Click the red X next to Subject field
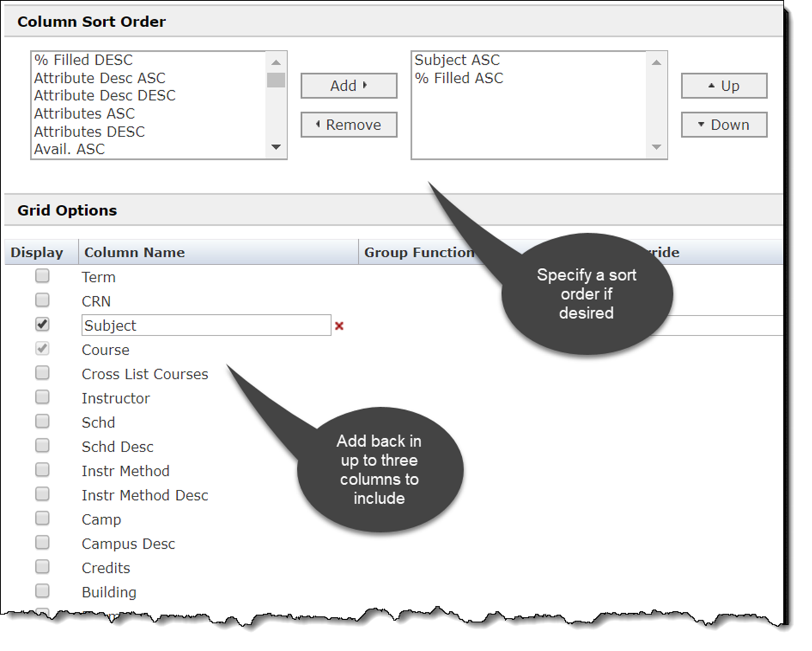 (339, 326)
